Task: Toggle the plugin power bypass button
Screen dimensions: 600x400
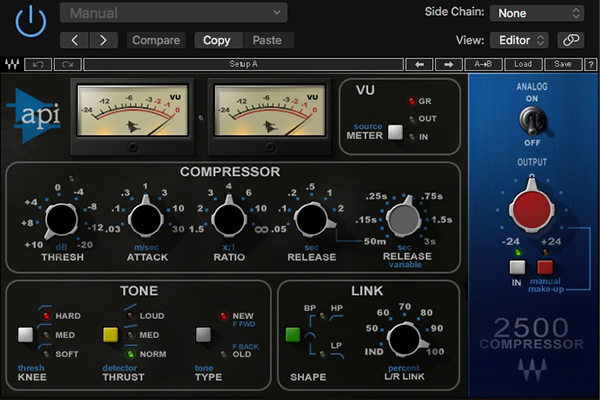Action: pyautogui.click(x=31, y=22)
